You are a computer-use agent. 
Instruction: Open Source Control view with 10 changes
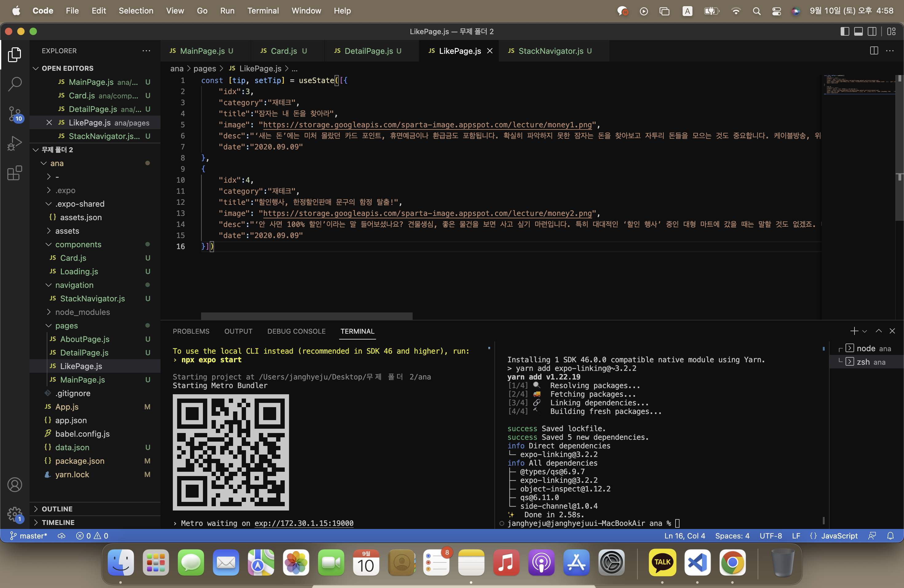point(14,114)
